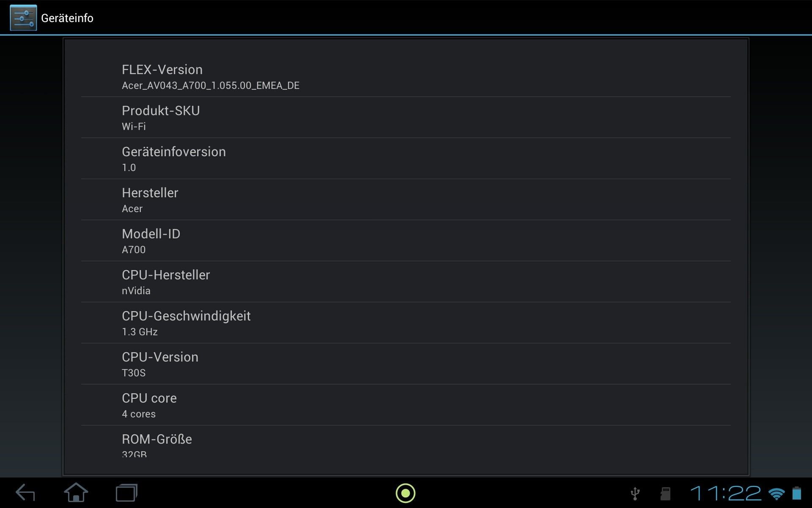Open the 11:22 clock in the status bar
Screen dimensions: 812x508
[x=725, y=493]
